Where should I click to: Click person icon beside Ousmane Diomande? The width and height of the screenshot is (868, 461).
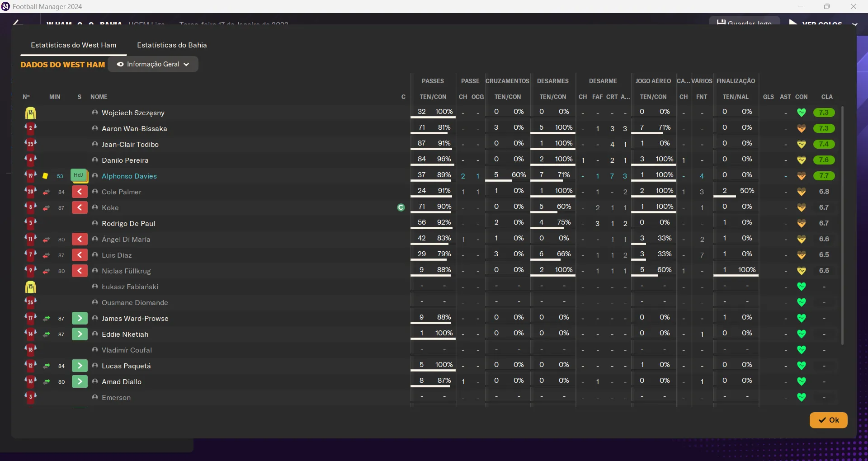point(95,302)
